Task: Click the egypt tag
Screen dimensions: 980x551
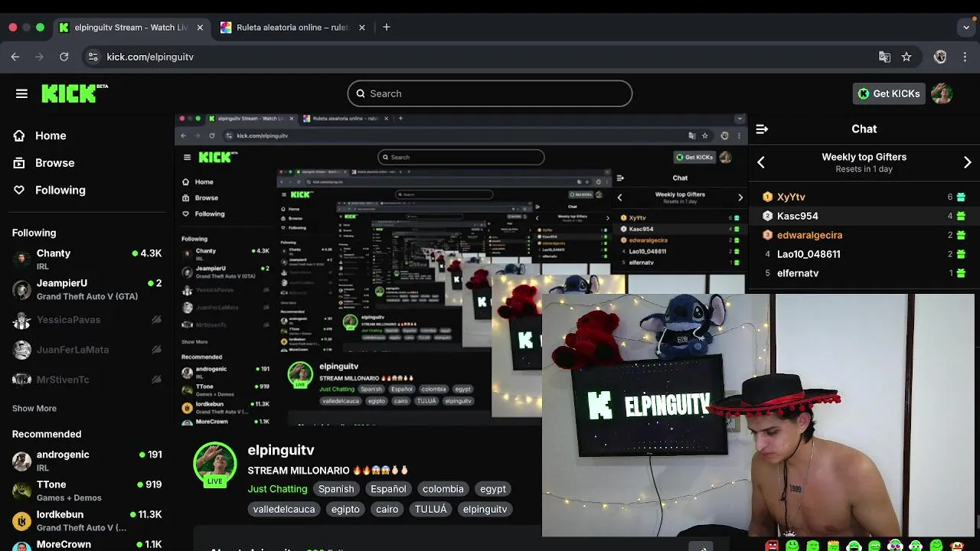Action: click(x=493, y=489)
